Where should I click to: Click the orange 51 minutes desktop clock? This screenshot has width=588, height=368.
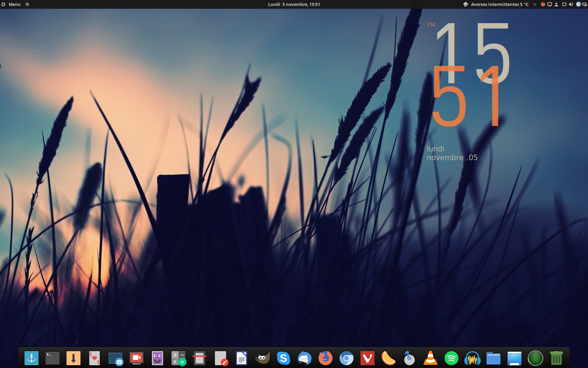point(466,96)
